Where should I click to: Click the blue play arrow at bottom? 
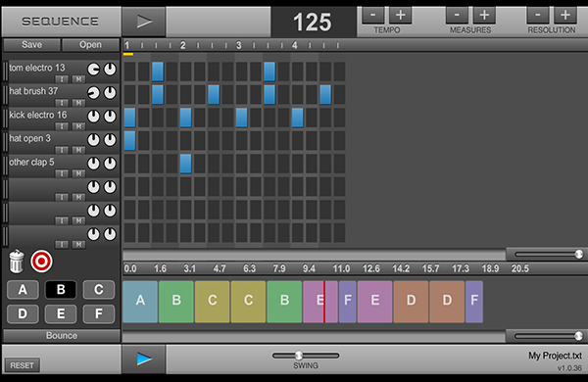click(x=144, y=358)
